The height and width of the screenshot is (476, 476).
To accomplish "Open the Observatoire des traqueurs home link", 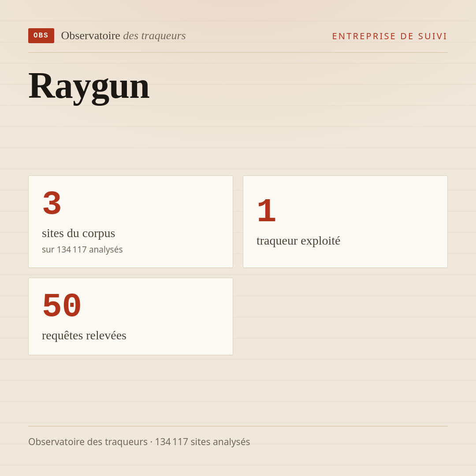I will 123,36.
